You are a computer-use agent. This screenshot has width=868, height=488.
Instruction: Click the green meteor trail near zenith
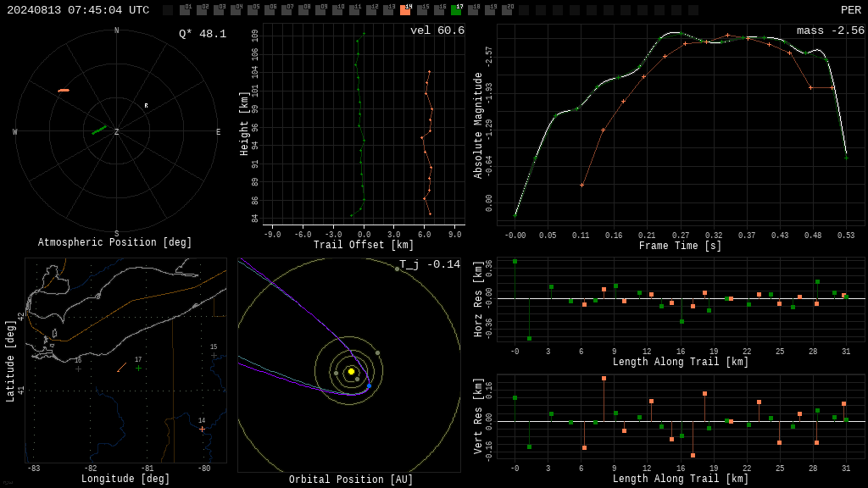99,130
